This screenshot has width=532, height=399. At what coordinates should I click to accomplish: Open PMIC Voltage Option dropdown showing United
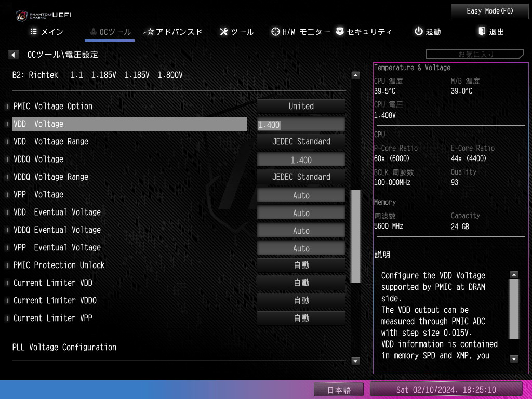tap(301, 106)
